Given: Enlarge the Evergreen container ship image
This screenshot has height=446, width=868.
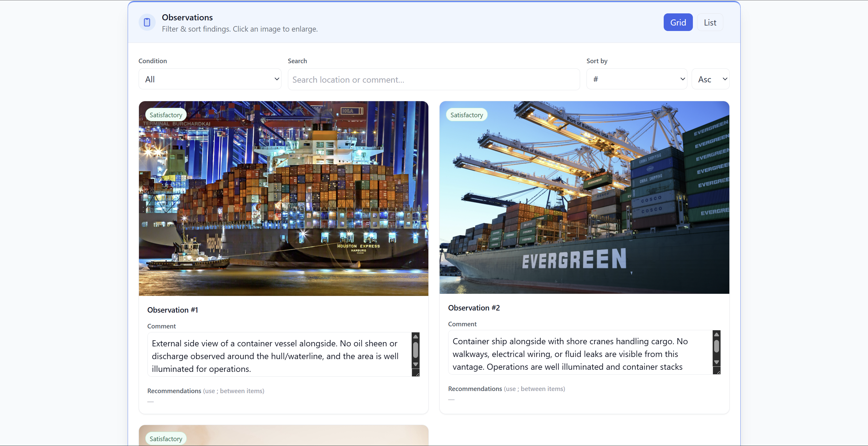Looking at the screenshot, I should click(584, 197).
